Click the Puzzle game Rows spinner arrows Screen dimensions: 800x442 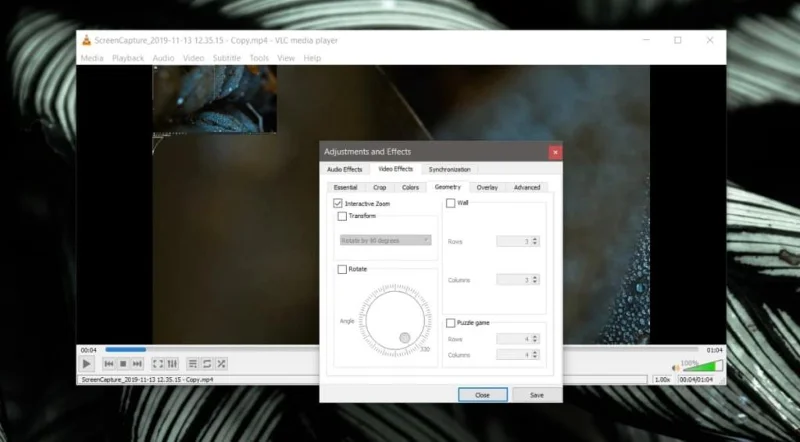535,339
